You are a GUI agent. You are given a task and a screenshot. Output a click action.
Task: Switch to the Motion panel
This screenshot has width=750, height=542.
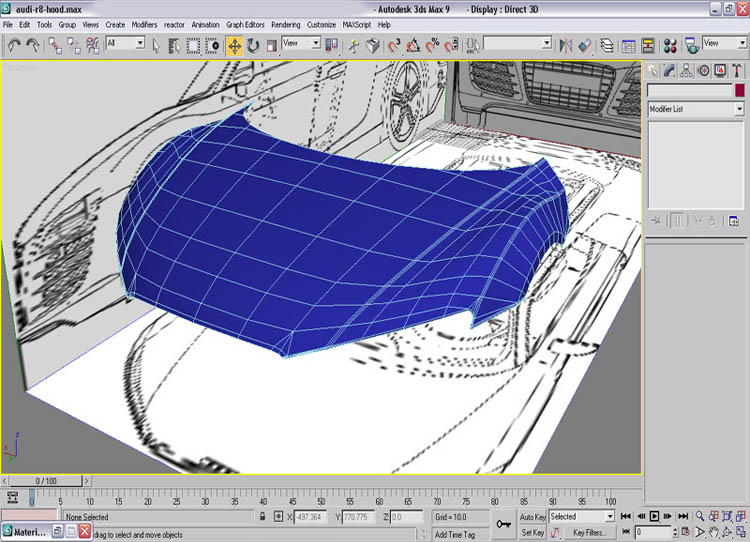[x=704, y=71]
